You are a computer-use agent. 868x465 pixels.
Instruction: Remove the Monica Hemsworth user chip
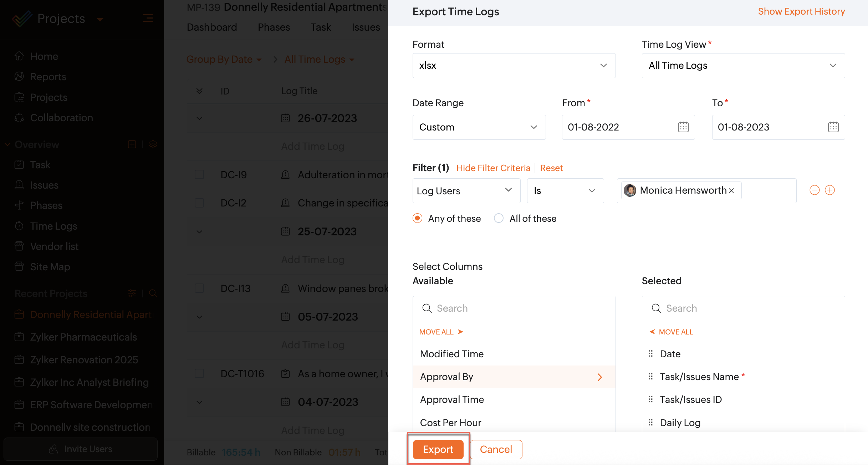731,191
